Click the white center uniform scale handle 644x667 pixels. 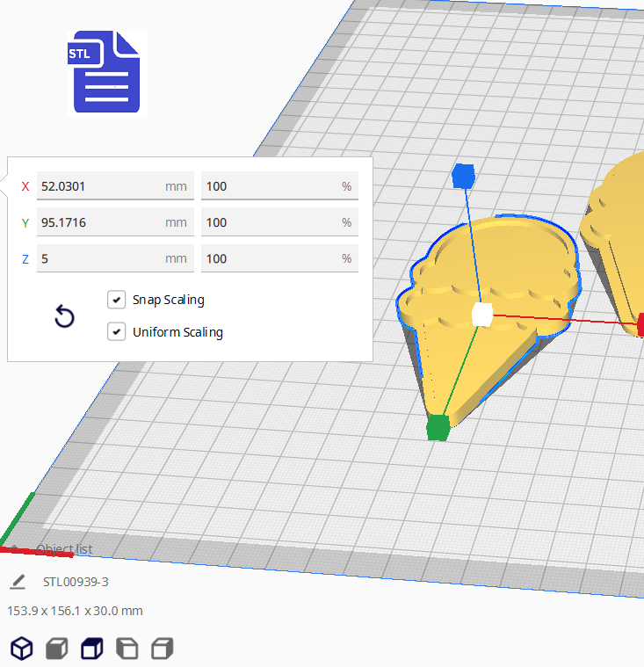point(481,315)
